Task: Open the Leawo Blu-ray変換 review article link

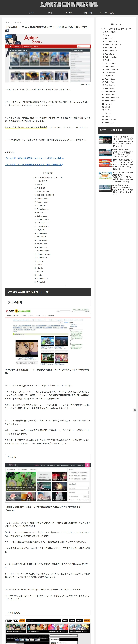Action: tap(123, 141)
